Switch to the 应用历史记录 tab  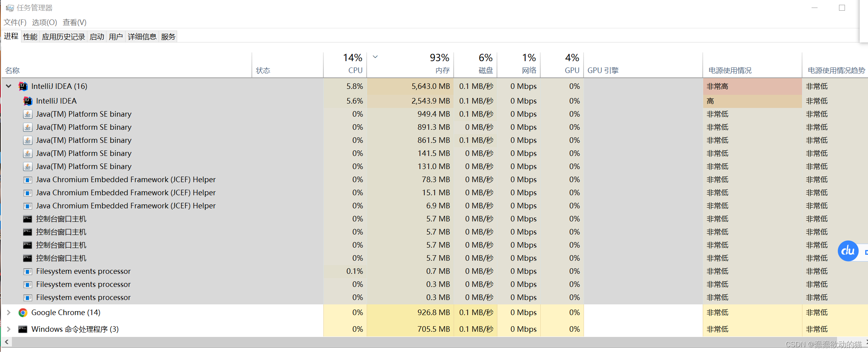[x=64, y=37]
